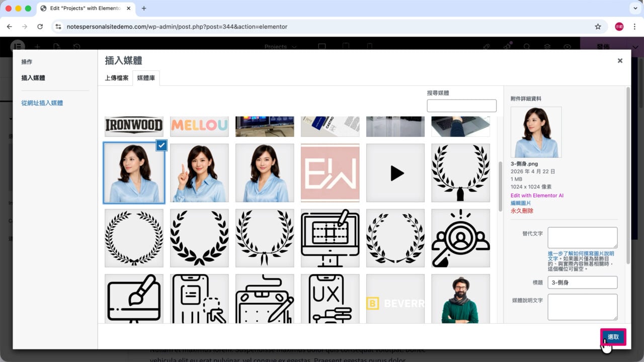Reload the page
This screenshot has height=362, width=644.
(x=40, y=27)
